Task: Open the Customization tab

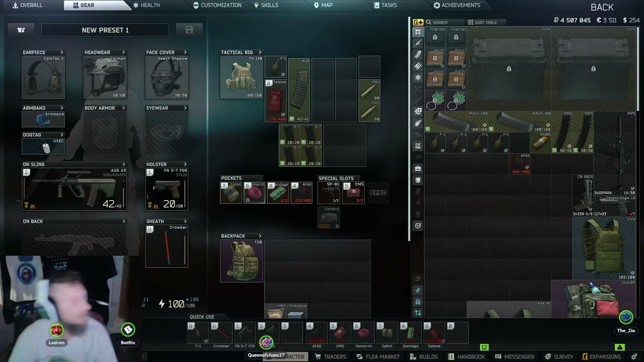Action: coord(217,5)
